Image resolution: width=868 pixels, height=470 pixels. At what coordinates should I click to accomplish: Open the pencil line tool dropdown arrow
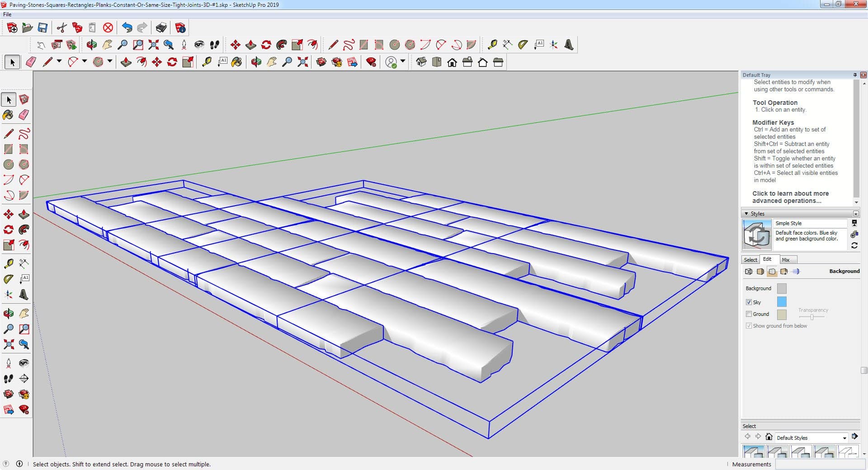coord(59,61)
